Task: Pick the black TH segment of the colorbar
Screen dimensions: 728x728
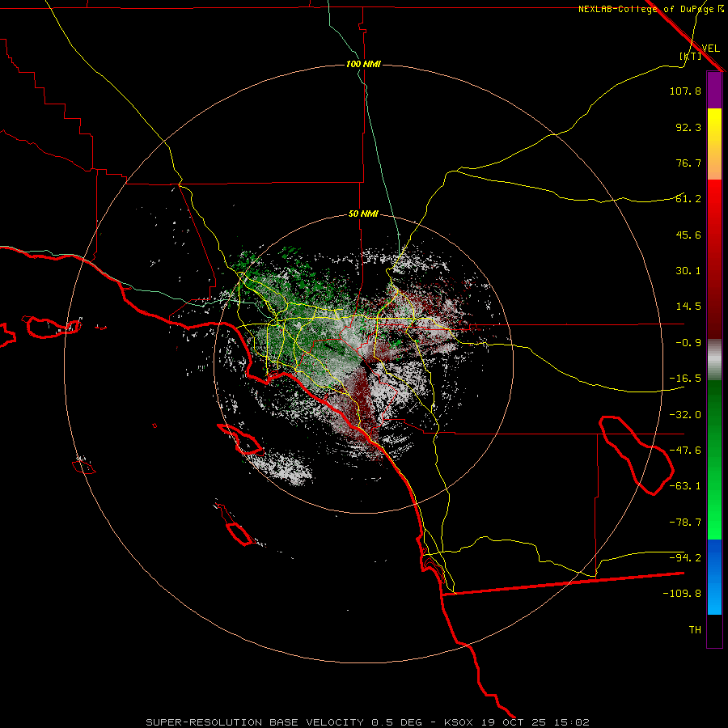Action: click(x=714, y=630)
